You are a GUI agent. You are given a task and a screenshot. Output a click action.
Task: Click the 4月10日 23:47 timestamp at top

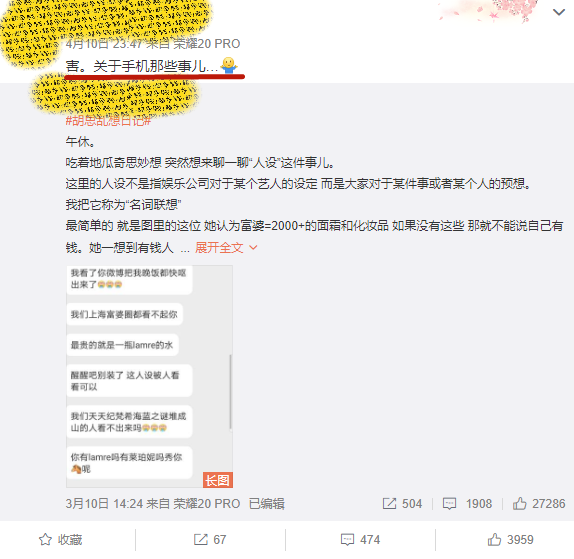[x=104, y=44]
